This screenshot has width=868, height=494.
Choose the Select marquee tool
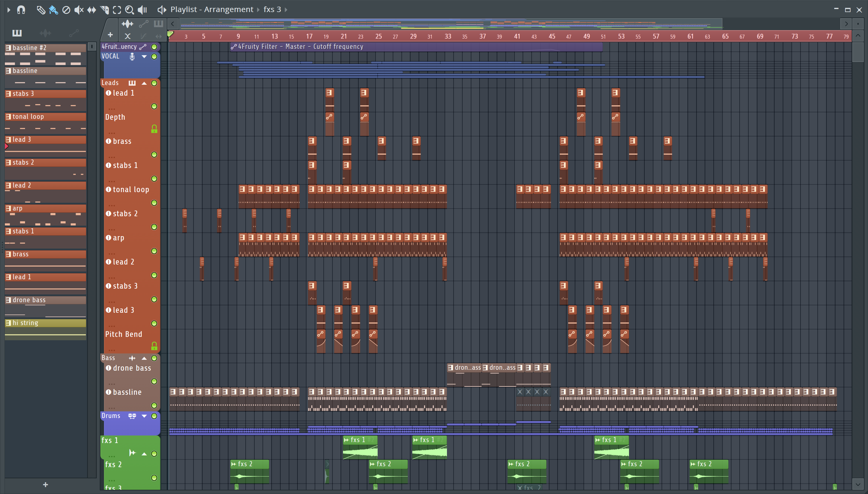[x=117, y=10]
